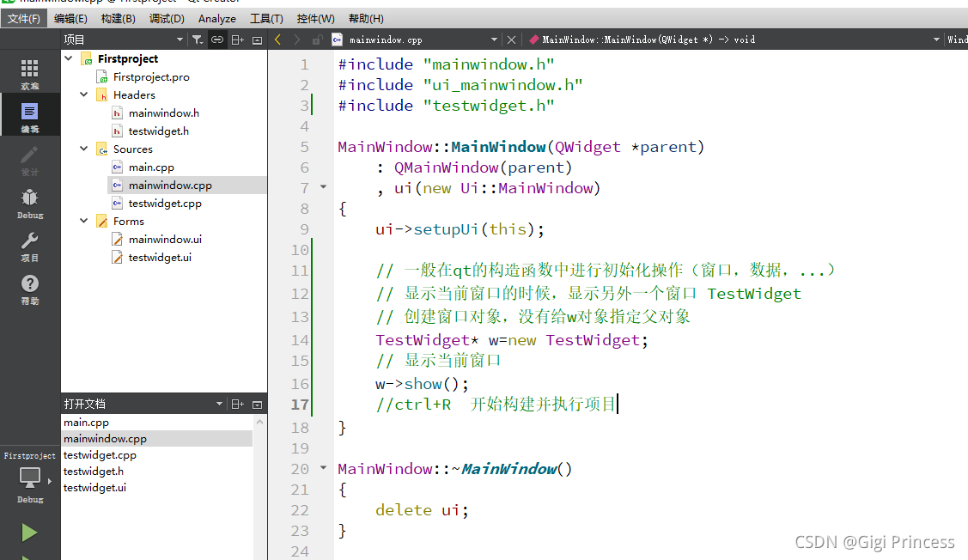Go forward in editor navigation history
The height and width of the screenshot is (560, 968).
[297, 40]
